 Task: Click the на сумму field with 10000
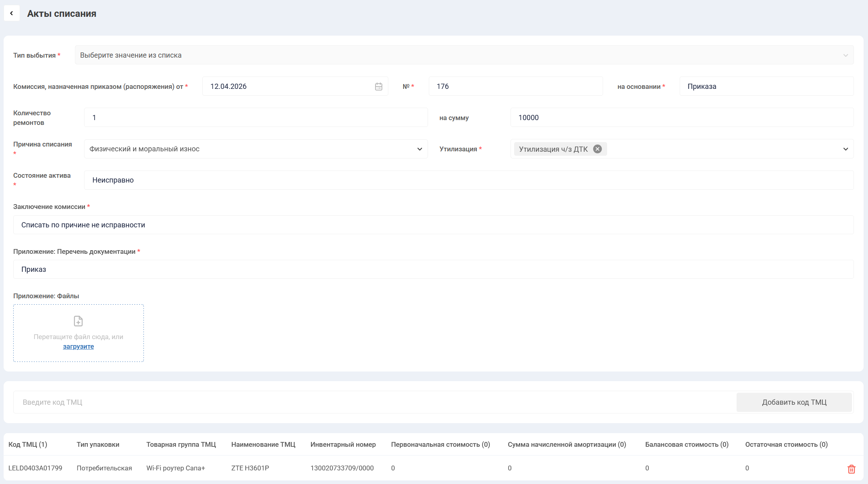681,118
